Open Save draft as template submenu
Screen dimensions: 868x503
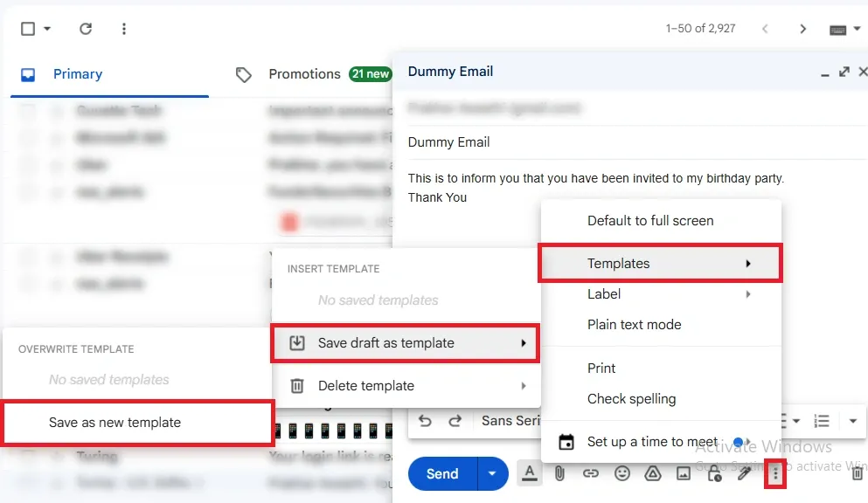(406, 343)
